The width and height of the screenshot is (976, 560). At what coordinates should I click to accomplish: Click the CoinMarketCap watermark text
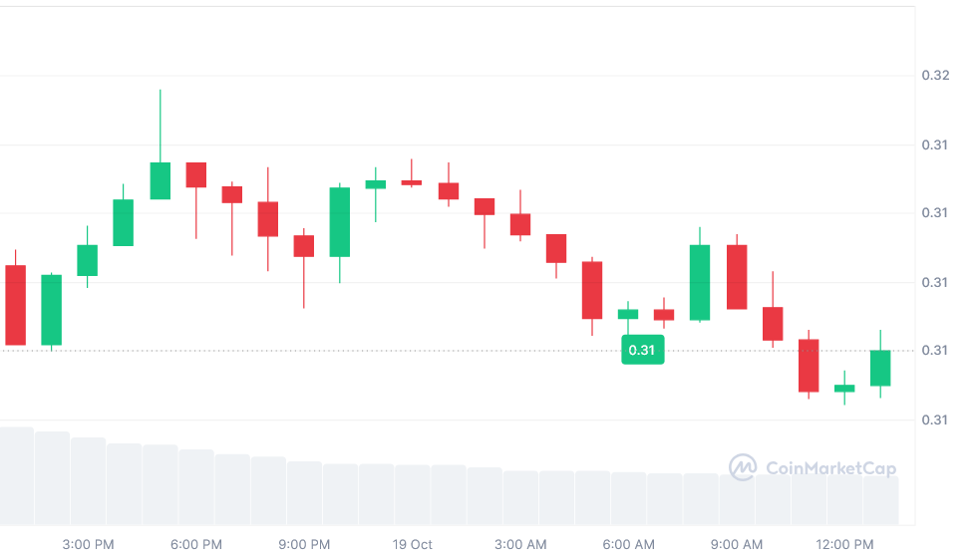tap(830, 468)
